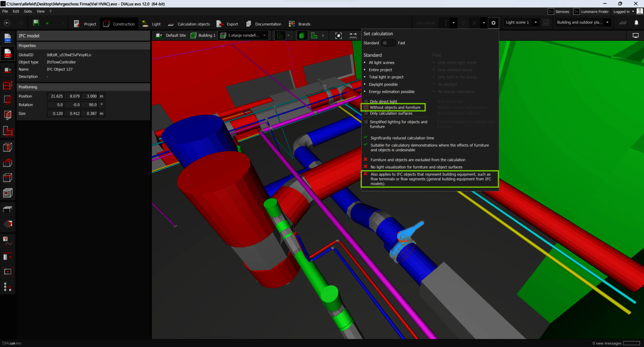The width and height of the screenshot is (644, 347).
Task: Click the green save disk icon
Action: click(36, 23)
